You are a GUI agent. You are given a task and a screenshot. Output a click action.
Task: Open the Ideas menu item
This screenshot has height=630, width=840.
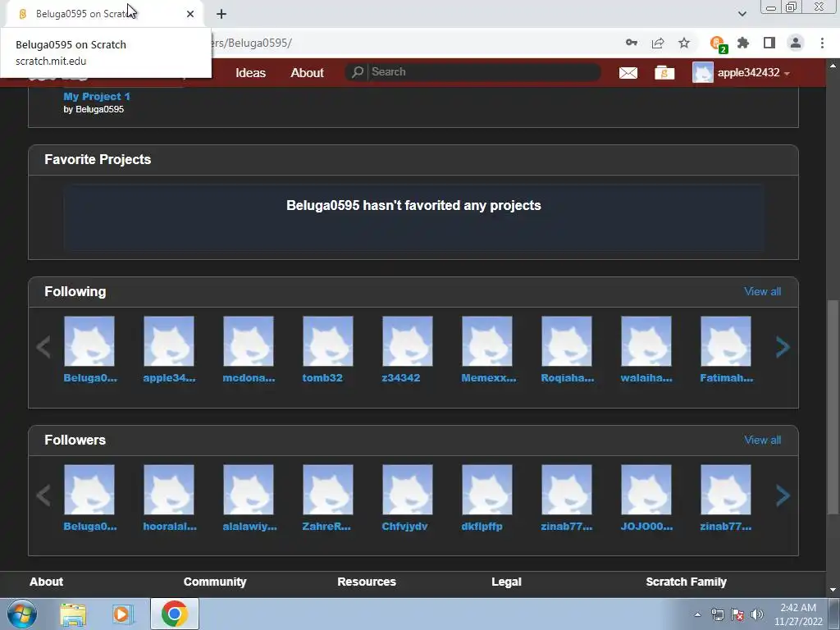pos(251,73)
